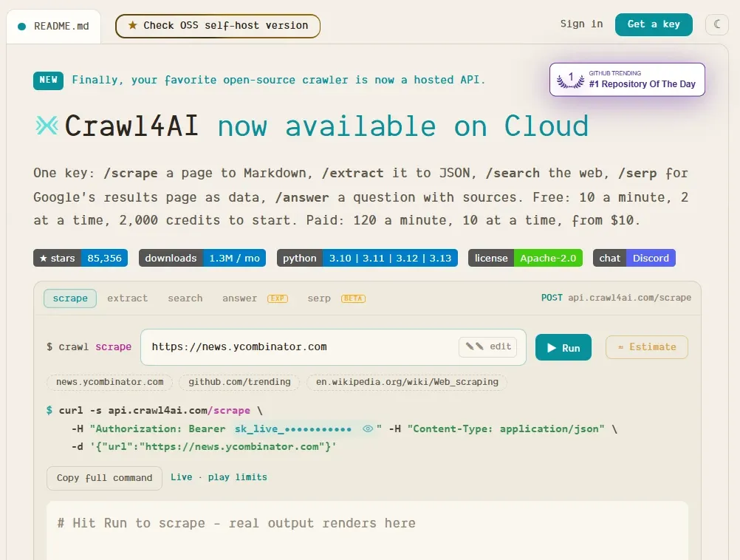Switch to the extract tab
Screen dimensions: 740x560
click(128, 298)
